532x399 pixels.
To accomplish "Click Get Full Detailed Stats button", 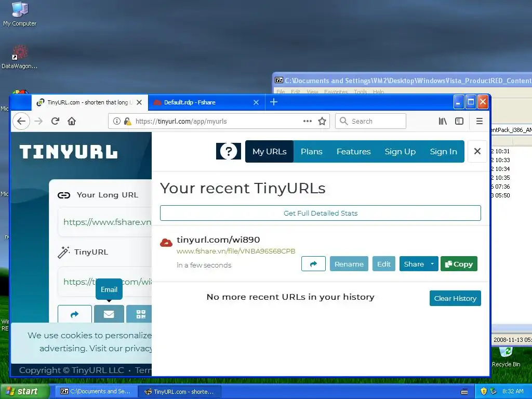I will coord(320,213).
